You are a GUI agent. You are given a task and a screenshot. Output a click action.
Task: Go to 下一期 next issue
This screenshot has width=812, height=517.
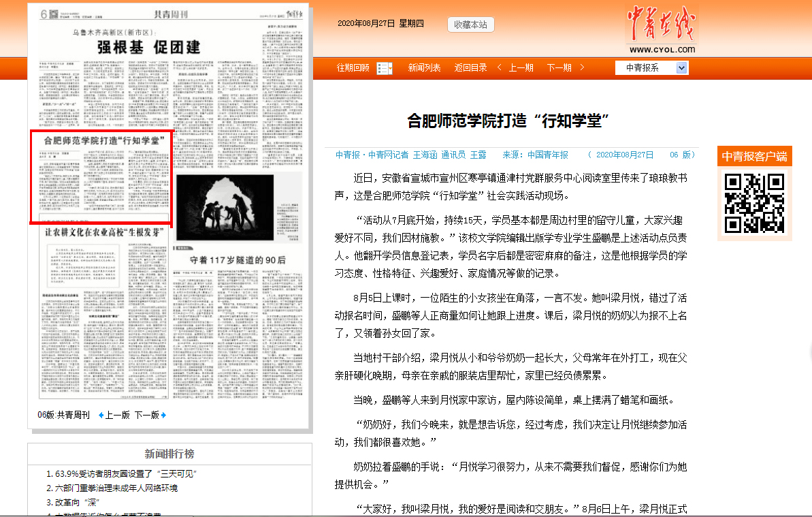point(559,68)
